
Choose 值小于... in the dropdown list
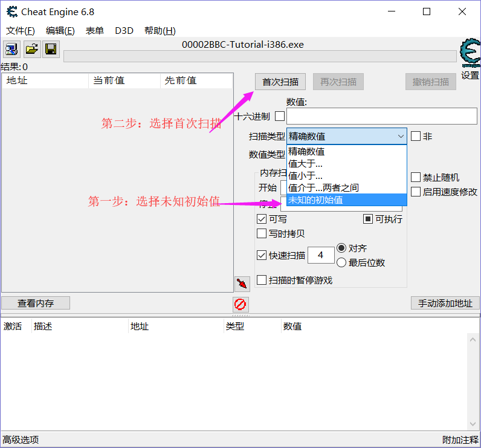coord(347,175)
